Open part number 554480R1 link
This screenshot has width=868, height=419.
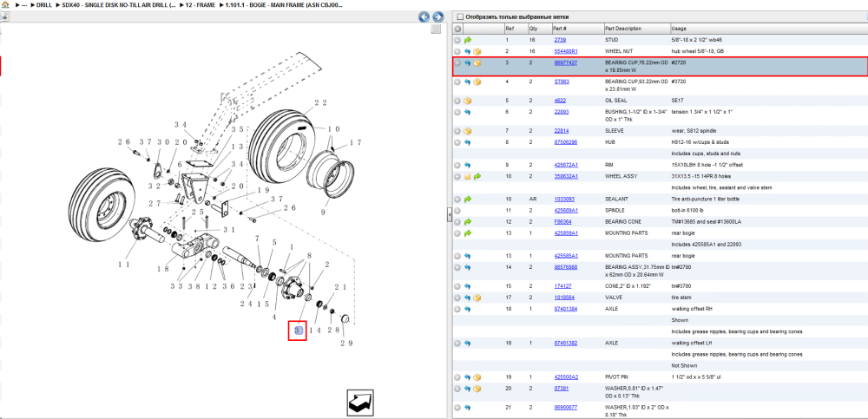566,51
